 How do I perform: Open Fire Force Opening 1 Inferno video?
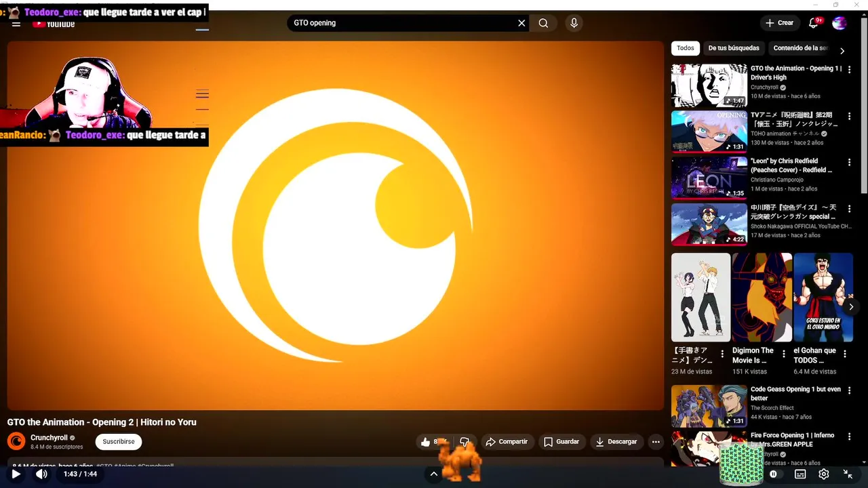click(x=792, y=440)
